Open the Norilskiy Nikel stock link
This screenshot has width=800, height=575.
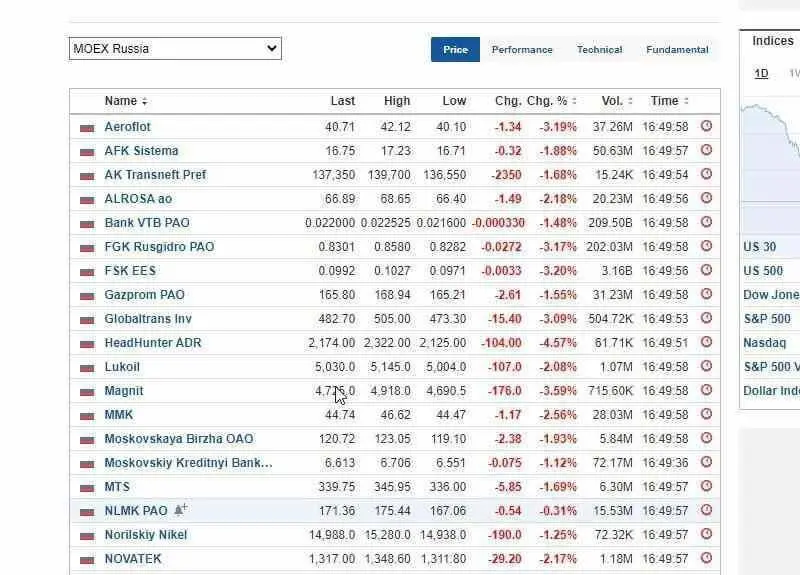(x=146, y=534)
